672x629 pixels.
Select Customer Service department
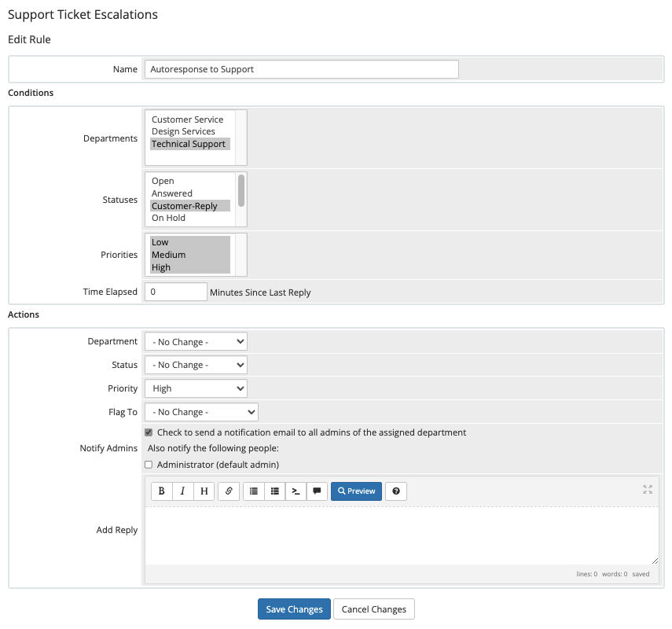click(190, 120)
